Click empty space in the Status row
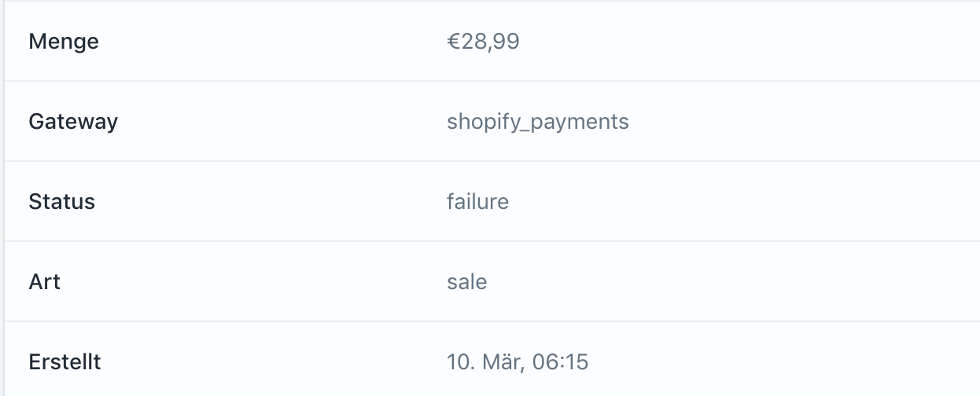This screenshot has height=396, width=980. (747, 201)
